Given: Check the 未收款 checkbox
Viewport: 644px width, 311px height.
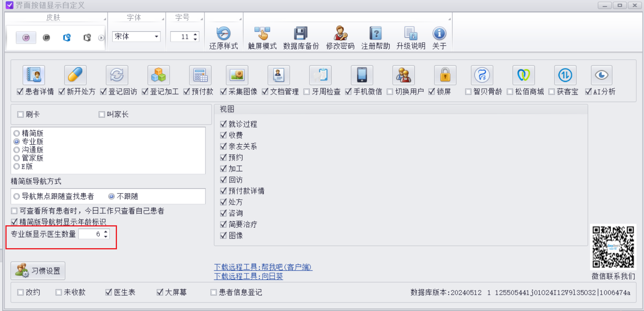Looking at the screenshot, I should [59, 292].
